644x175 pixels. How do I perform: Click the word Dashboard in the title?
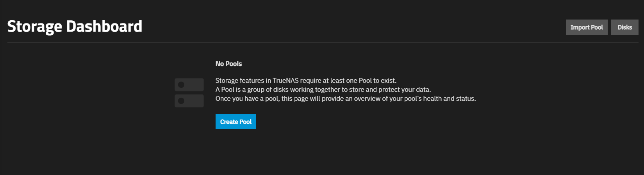click(104, 27)
